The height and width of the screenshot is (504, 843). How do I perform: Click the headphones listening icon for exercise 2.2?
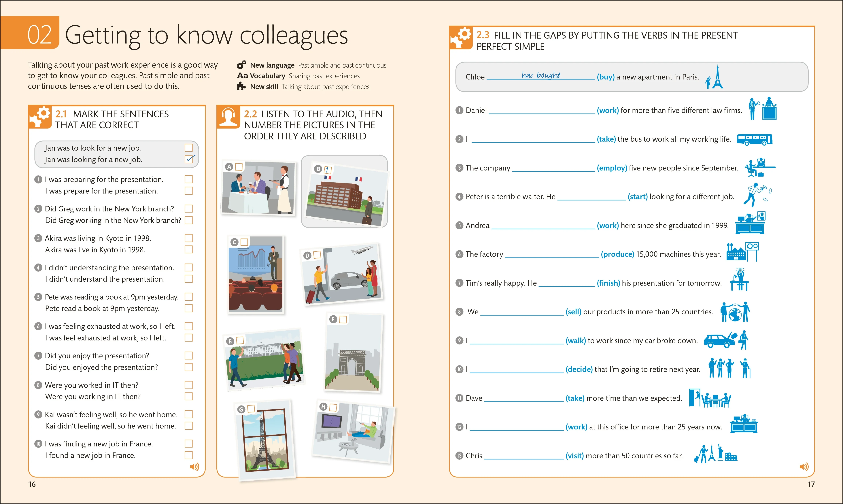point(228,117)
